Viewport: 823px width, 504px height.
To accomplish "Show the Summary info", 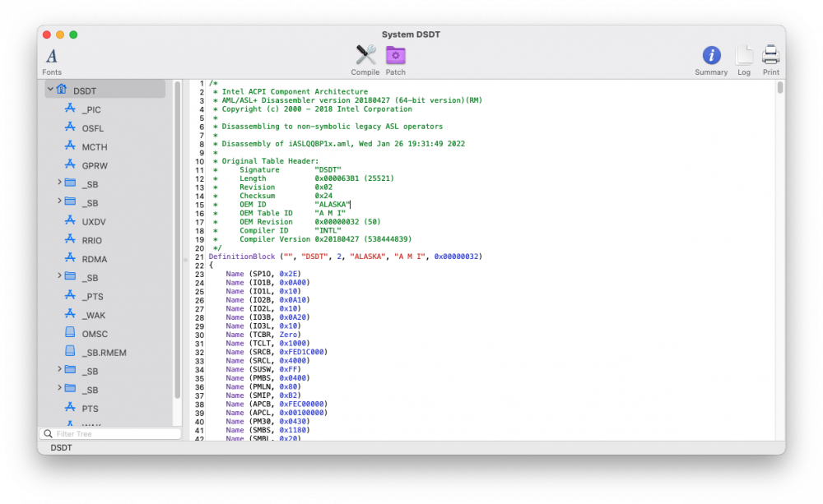I will [711, 61].
